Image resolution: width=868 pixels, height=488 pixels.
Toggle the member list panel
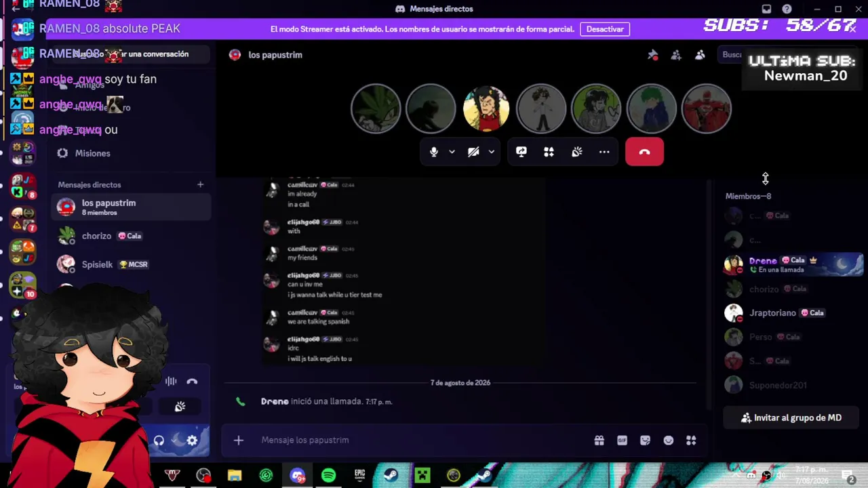point(700,55)
